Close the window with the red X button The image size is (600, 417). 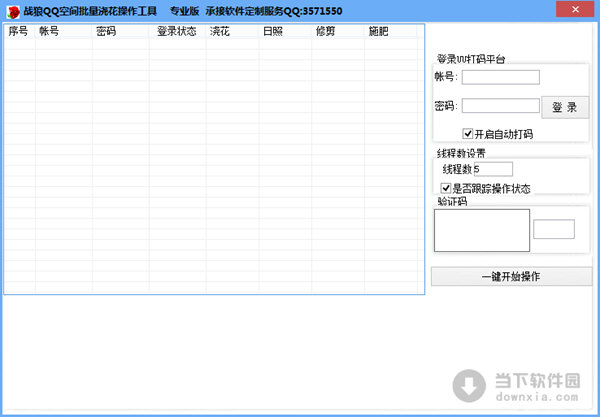pos(575,10)
